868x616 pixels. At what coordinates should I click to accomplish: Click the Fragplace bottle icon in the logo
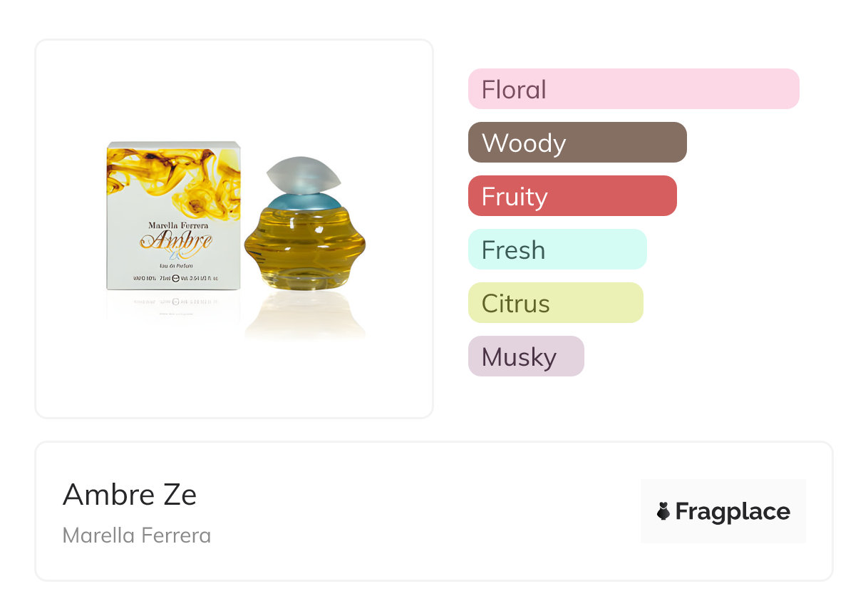pos(663,511)
